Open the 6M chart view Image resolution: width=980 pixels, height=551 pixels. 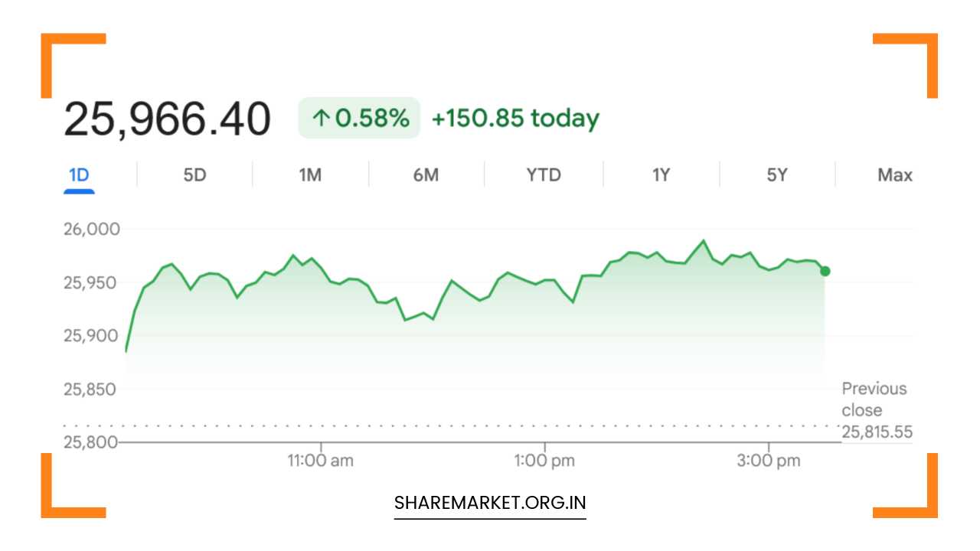point(426,175)
